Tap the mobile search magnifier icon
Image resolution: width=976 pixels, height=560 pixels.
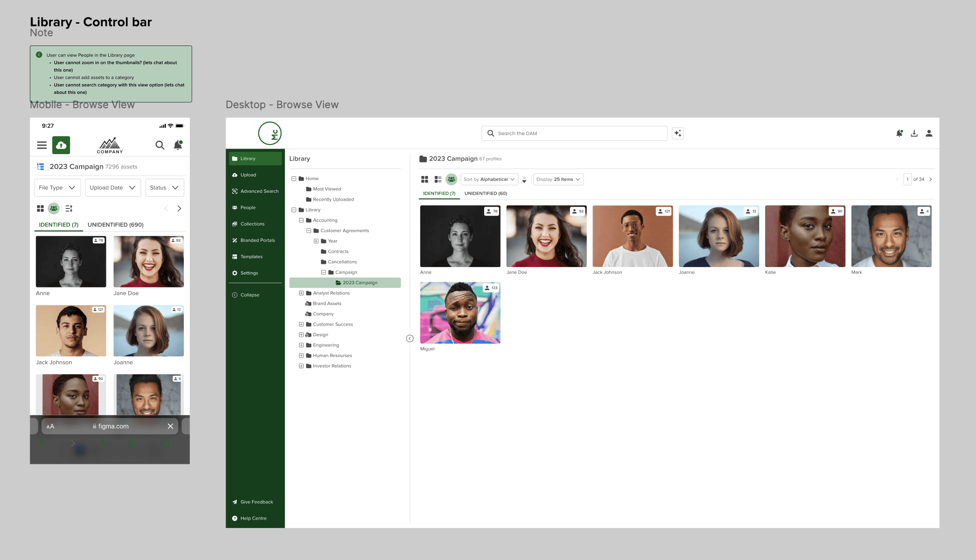(x=160, y=145)
